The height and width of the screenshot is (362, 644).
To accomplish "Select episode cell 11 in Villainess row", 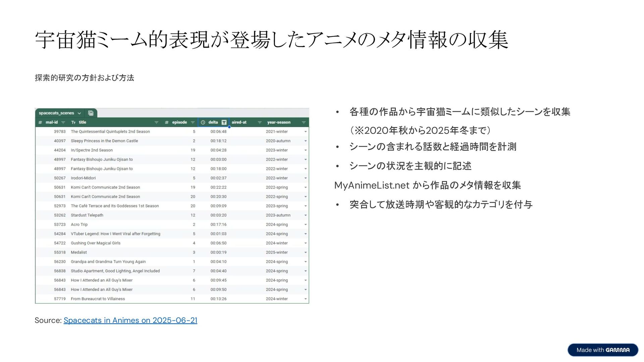I will (x=193, y=299).
